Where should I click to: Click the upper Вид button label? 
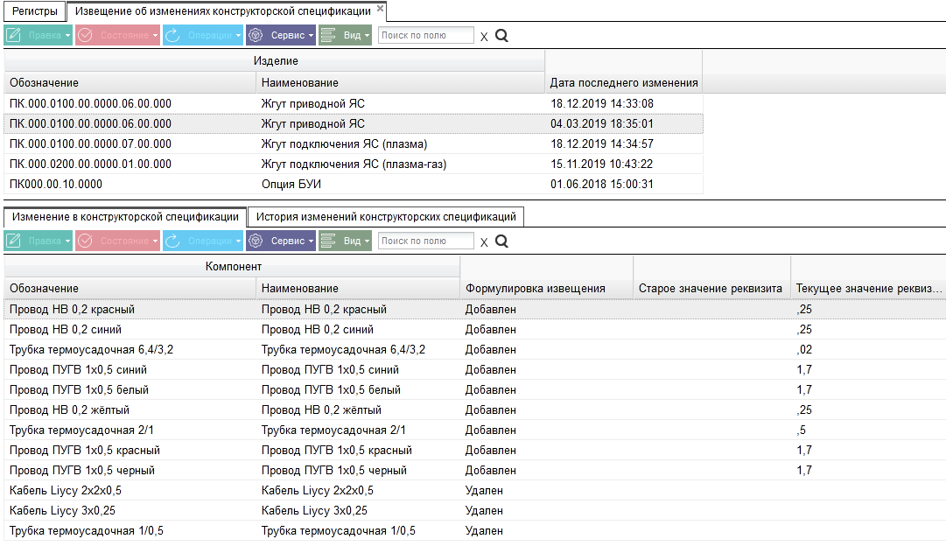tap(353, 35)
